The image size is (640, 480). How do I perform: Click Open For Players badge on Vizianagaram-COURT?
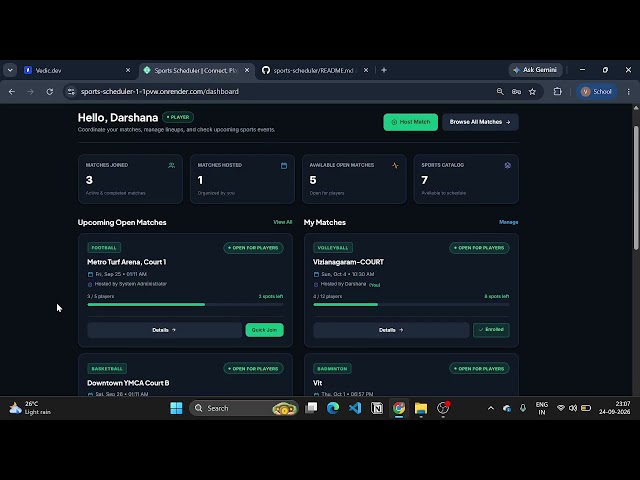(x=479, y=248)
